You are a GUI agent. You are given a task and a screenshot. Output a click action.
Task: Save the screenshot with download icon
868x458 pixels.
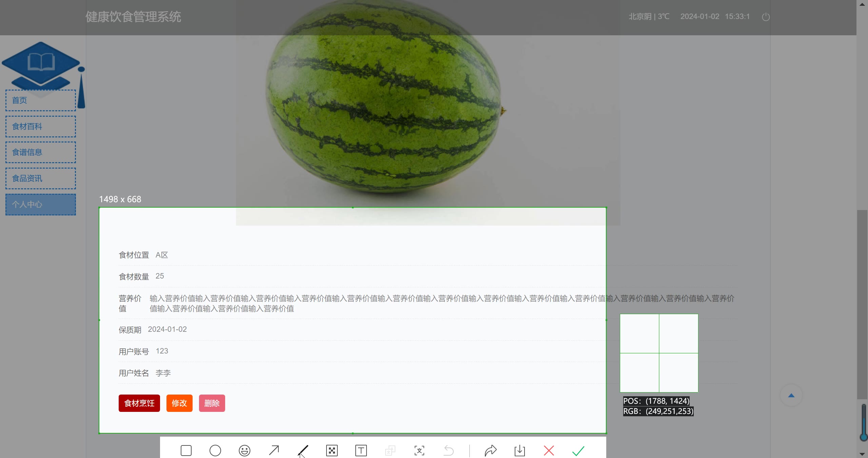(520, 451)
